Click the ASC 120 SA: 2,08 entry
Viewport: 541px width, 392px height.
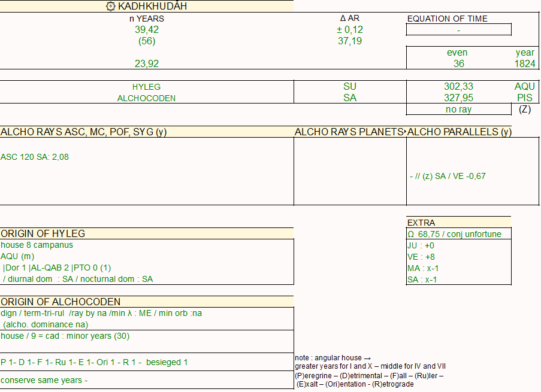[x=35, y=157]
